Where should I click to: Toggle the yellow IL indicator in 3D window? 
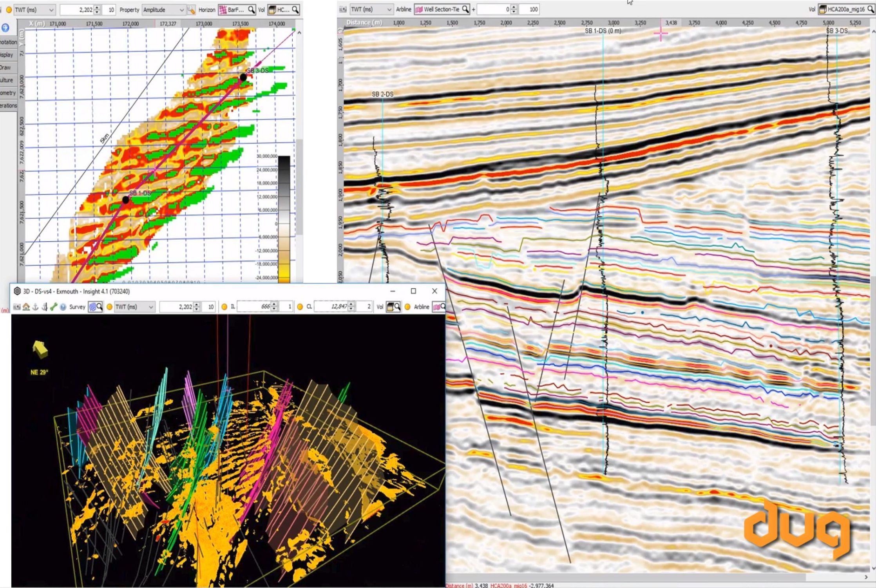(x=224, y=307)
